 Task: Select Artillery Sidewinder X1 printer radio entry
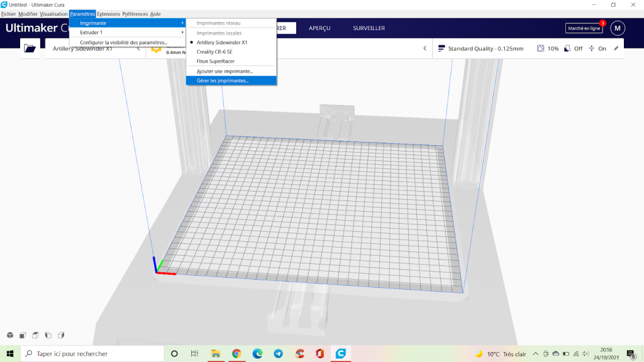click(x=231, y=42)
